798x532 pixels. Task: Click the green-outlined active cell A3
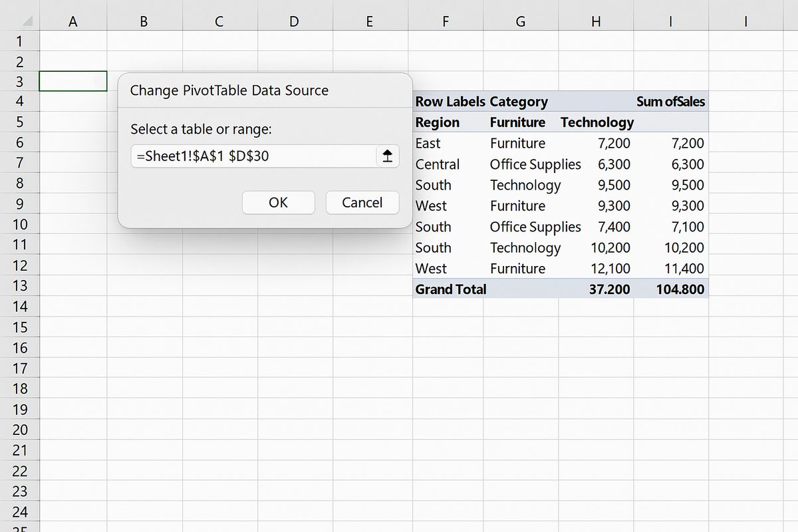click(x=73, y=81)
